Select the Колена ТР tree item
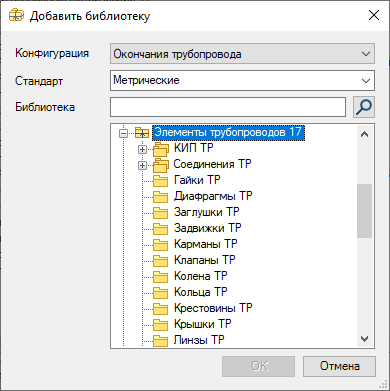This screenshot has width=390, height=391. (x=200, y=276)
